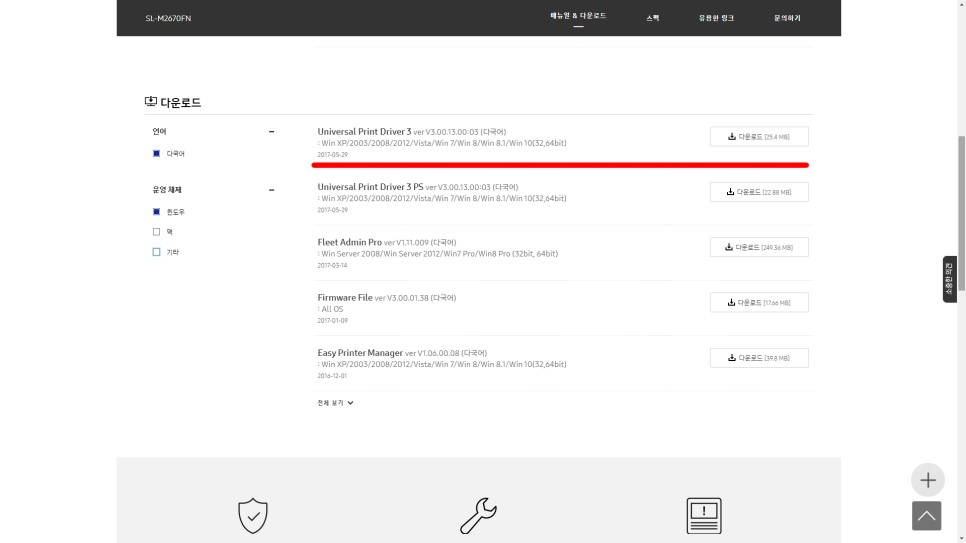Screen dimensions: 966x543
Task: Open the side feedback tab
Action: tap(949, 279)
